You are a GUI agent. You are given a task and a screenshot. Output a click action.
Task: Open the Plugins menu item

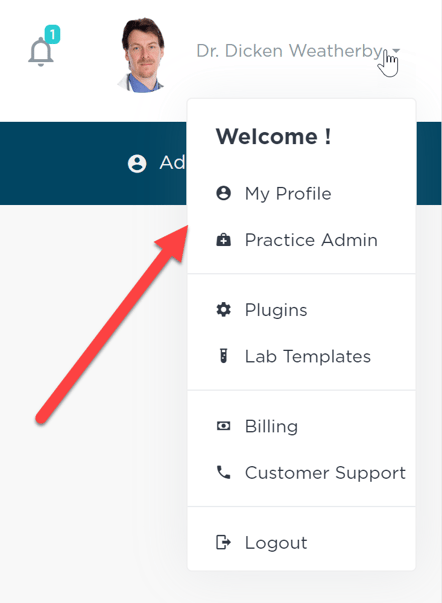point(301,310)
